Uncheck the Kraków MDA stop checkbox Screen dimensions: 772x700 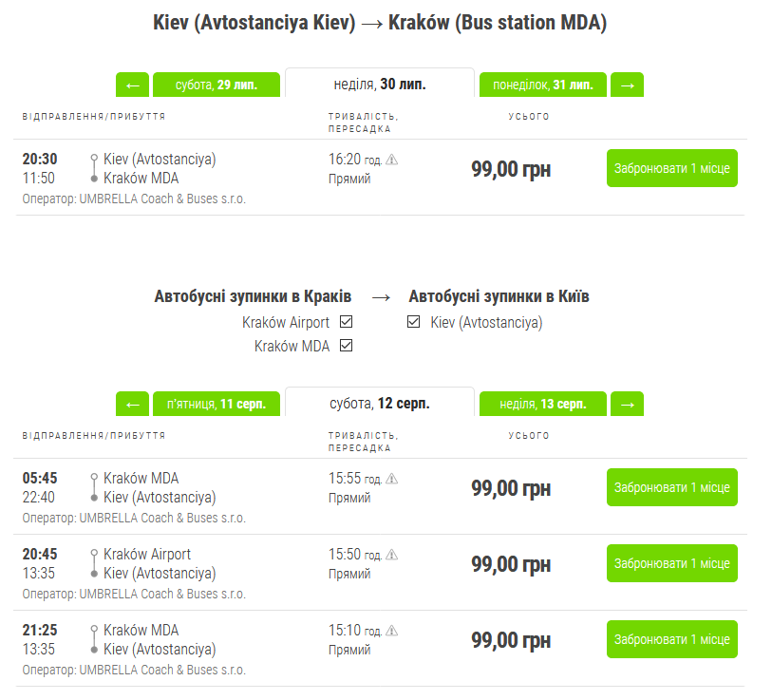pos(347,346)
